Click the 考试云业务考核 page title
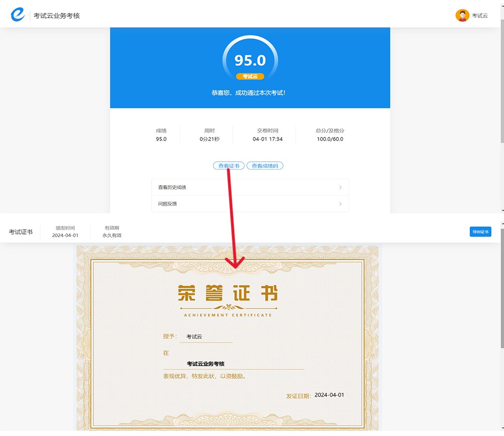 click(57, 16)
